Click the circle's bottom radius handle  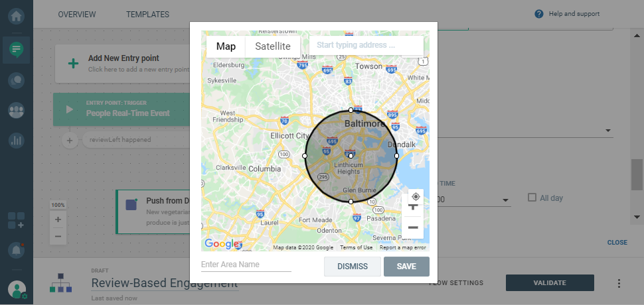(x=351, y=202)
